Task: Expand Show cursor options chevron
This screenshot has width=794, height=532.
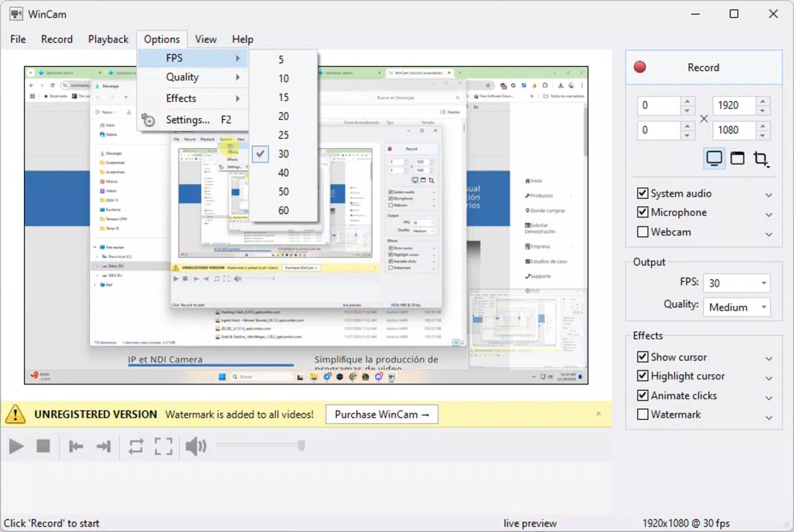Action: (769, 359)
